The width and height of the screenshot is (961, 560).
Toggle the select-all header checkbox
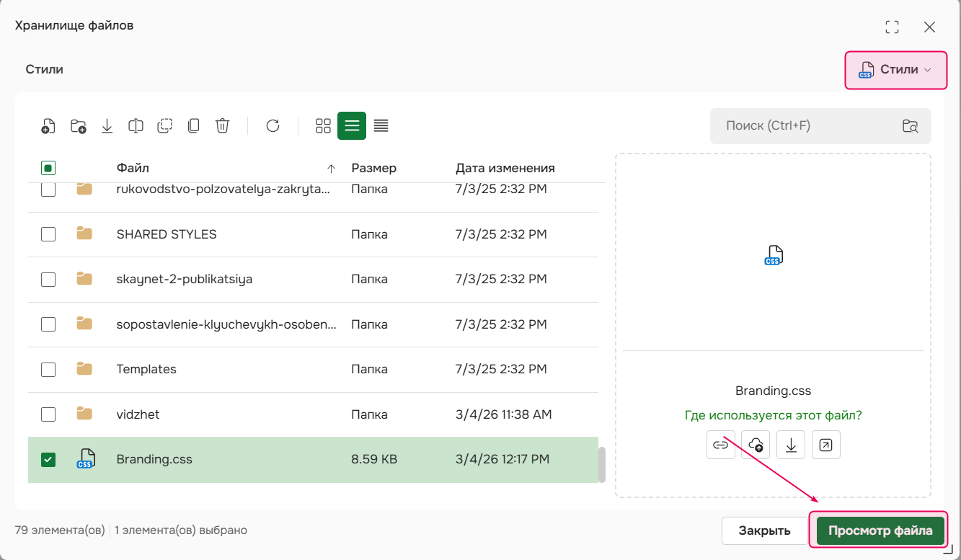tap(48, 168)
